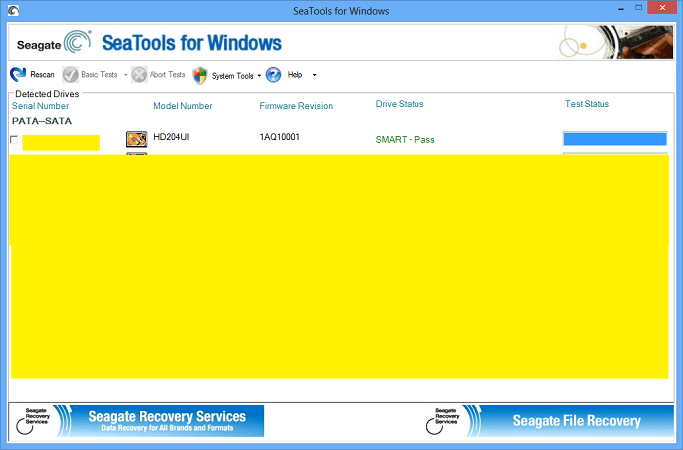
Task: Tick the checkbox for the HD204UI drive
Action: tap(14, 139)
